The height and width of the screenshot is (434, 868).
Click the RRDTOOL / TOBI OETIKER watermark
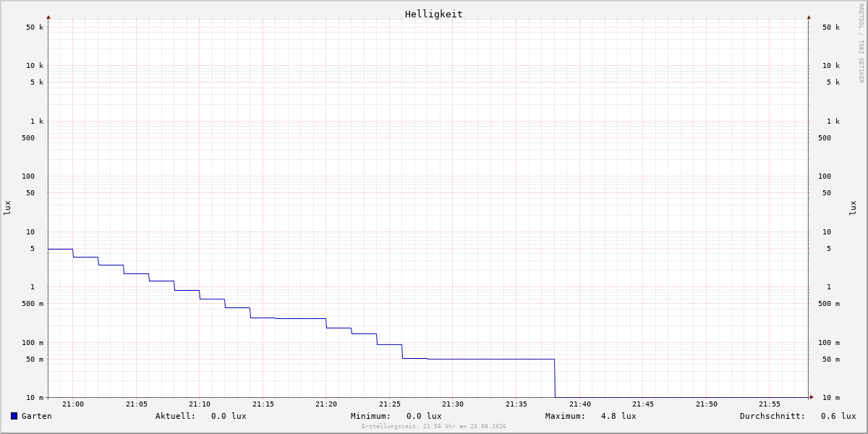pos(861,43)
